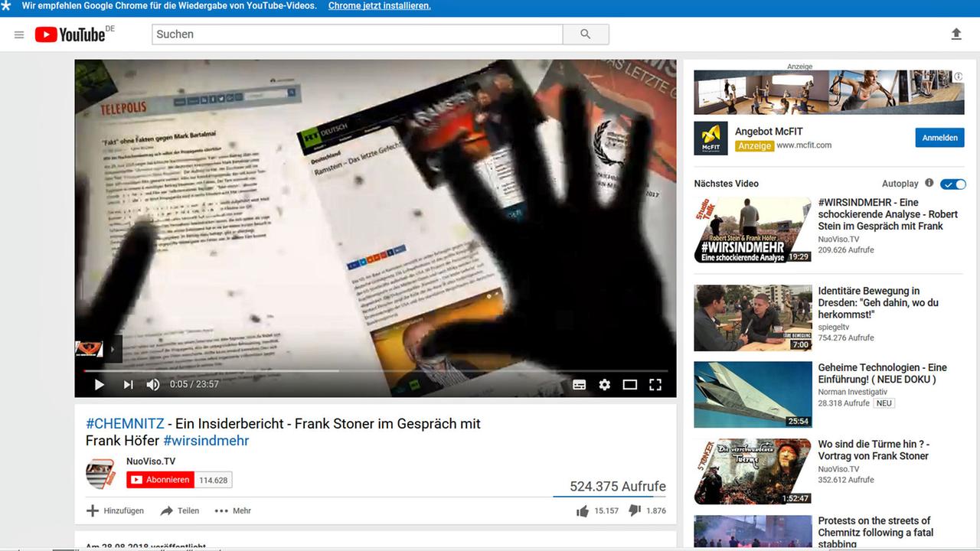This screenshot has width=980, height=551.
Task: Open player settings gear
Action: (x=605, y=384)
